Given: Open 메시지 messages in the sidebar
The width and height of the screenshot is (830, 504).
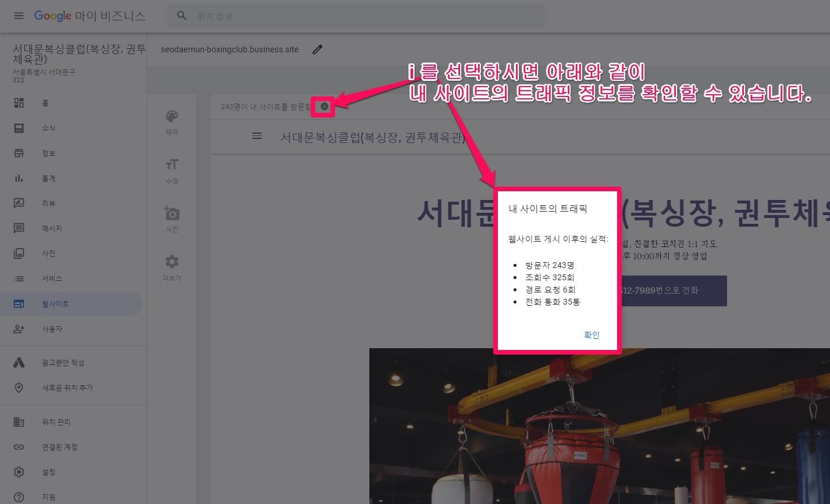Looking at the screenshot, I should [x=52, y=228].
